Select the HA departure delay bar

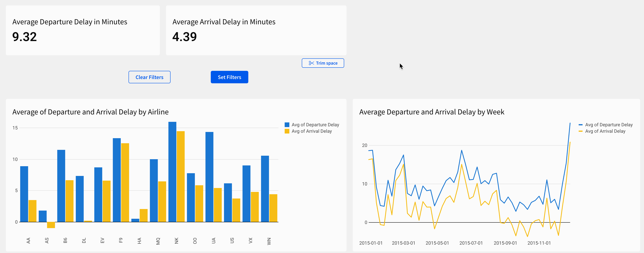pyautogui.click(x=135, y=220)
